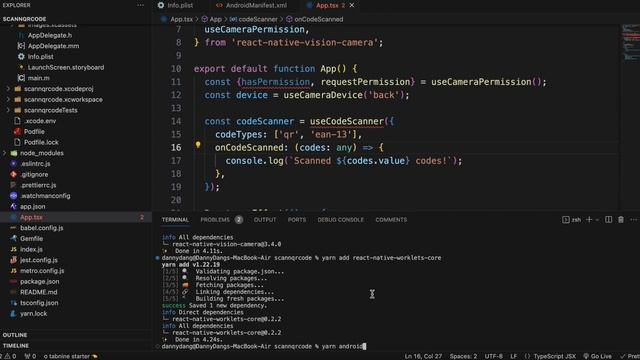Open .gitignore file
Viewport: 640px width, 360px height.
click(x=34, y=174)
